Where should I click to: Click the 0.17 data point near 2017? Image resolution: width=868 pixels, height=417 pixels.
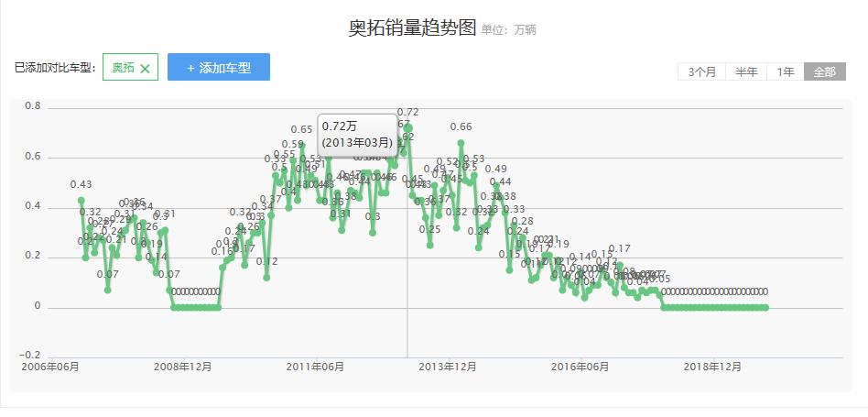click(620, 265)
